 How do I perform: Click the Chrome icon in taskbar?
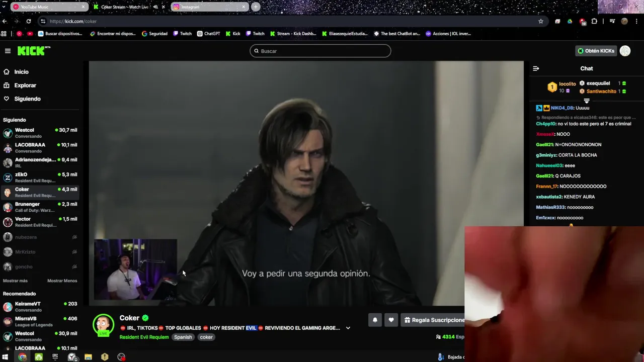tap(22, 357)
